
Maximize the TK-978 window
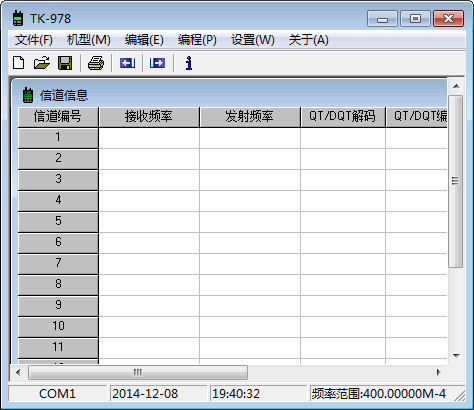coord(415,19)
